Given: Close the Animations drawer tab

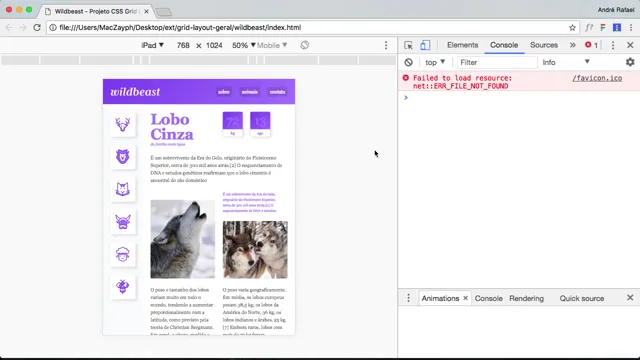Looking at the screenshot, I should pos(465,298).
